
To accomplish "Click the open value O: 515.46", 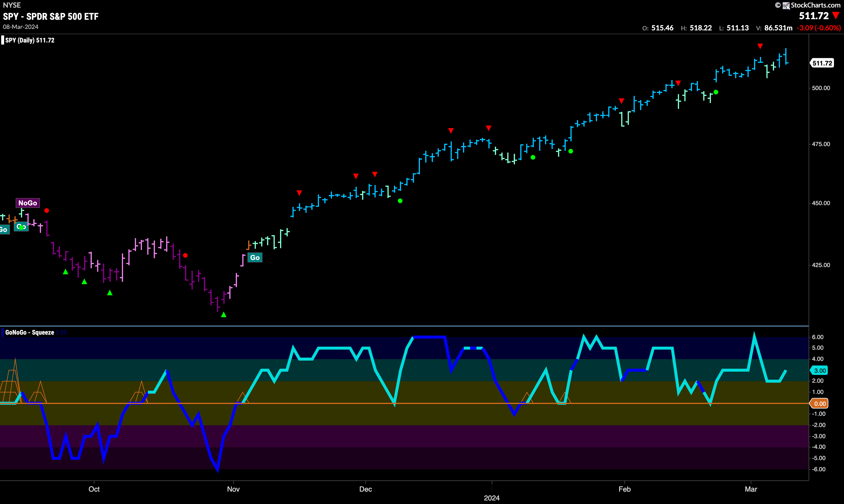I will (657, 28).
